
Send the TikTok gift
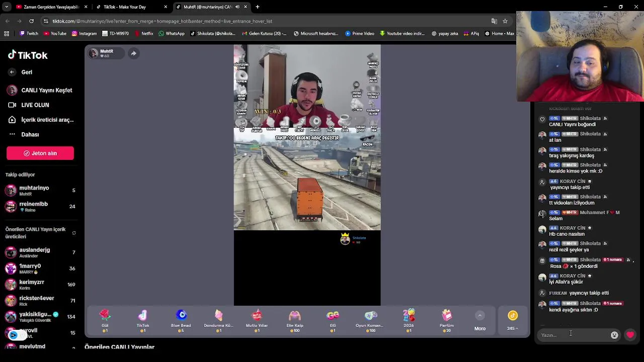[x=143, y=320]
